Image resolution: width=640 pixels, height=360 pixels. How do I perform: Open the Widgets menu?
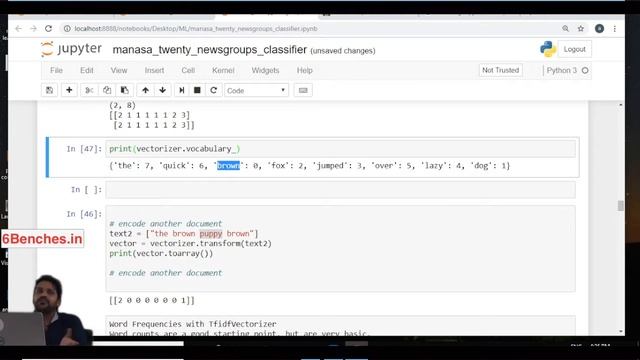[x=265, y=70]
